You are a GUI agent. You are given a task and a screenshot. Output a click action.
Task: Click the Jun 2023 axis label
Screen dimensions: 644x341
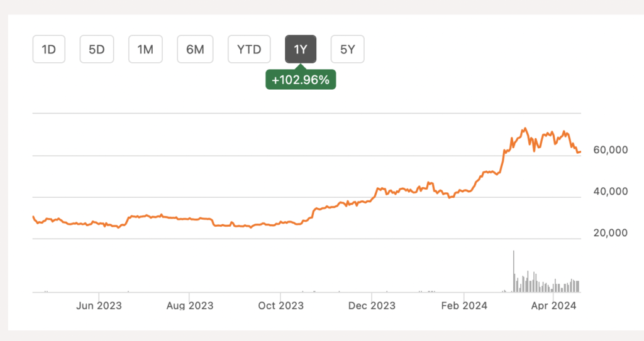99,306
